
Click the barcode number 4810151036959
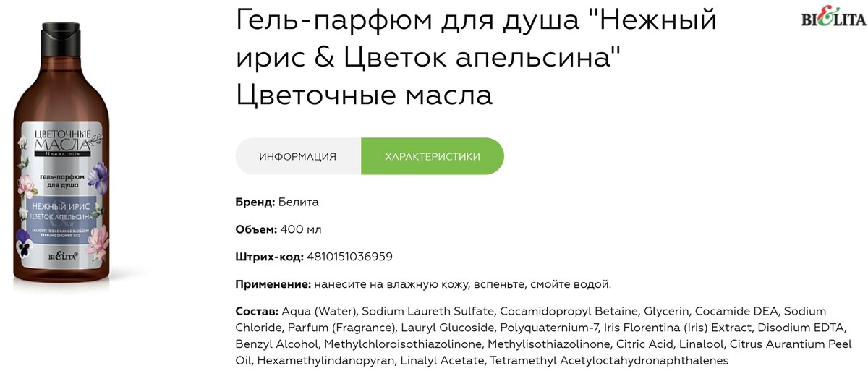[x=349, y=257]
